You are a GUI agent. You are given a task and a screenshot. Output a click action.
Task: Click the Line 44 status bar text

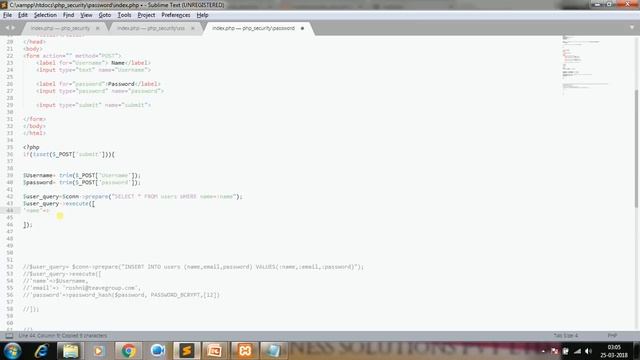tap(63, 336)
